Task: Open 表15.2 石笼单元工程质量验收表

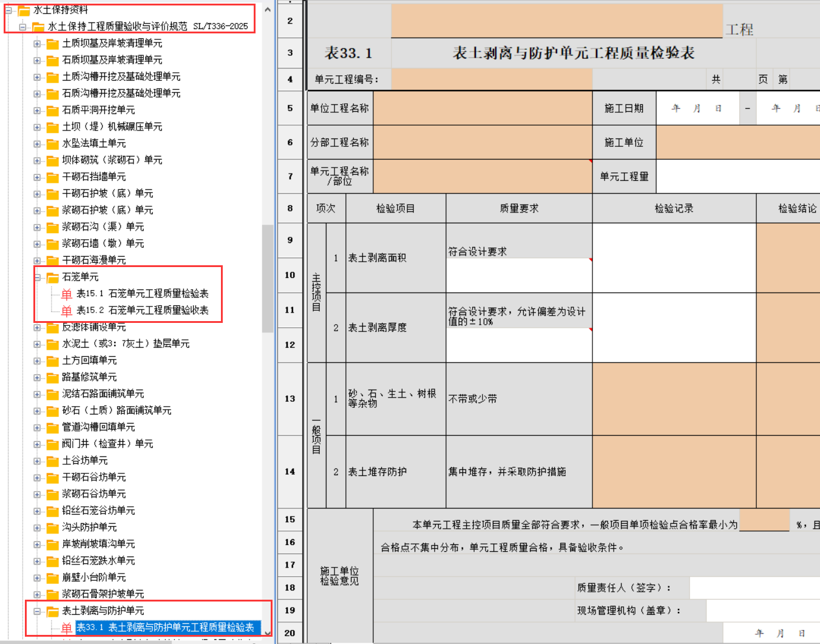Action: [x=142, y=310]
